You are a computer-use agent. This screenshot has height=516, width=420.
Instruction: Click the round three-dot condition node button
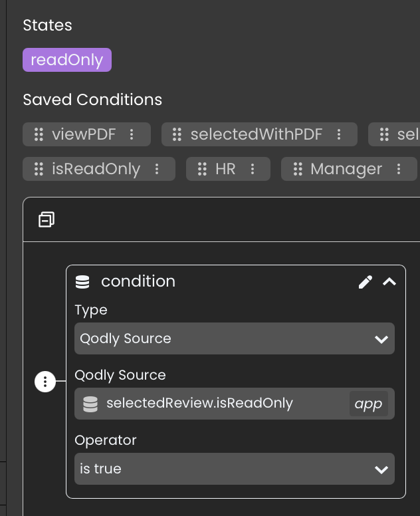click(x=45, y=382)
